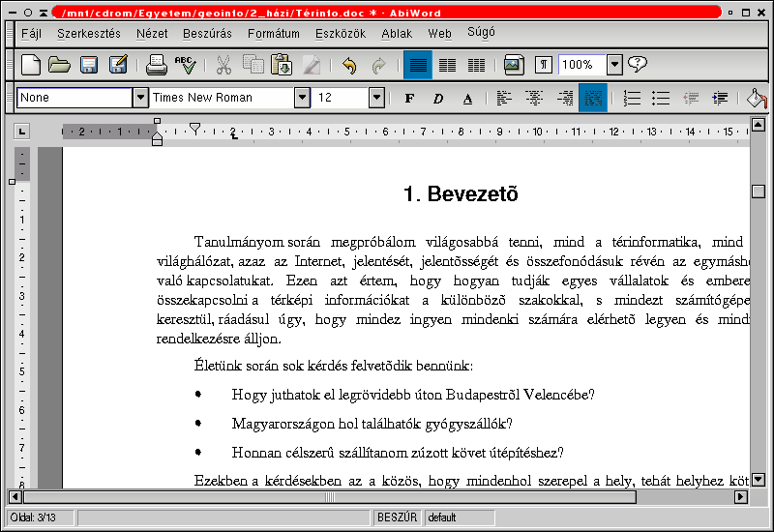Click the vertical scrollbar up arrow
This screenshot has width=774, height=532.
click(759, 125)
